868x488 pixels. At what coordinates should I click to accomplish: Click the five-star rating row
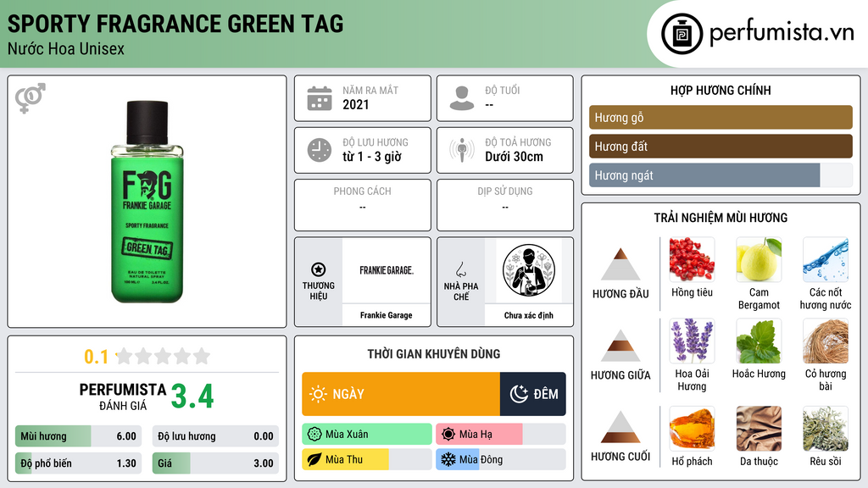pos(163,356)
